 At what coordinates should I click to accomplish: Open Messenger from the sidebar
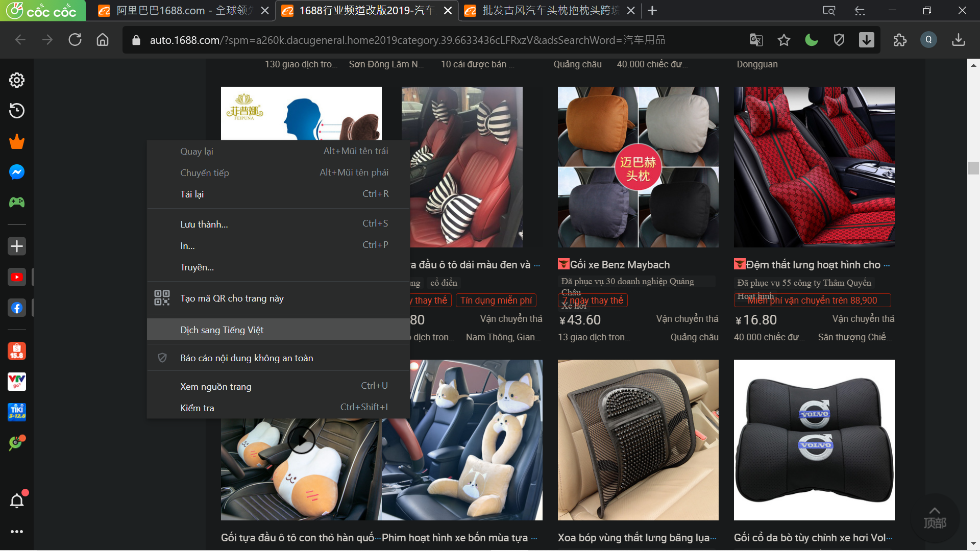tap(17, 172)
